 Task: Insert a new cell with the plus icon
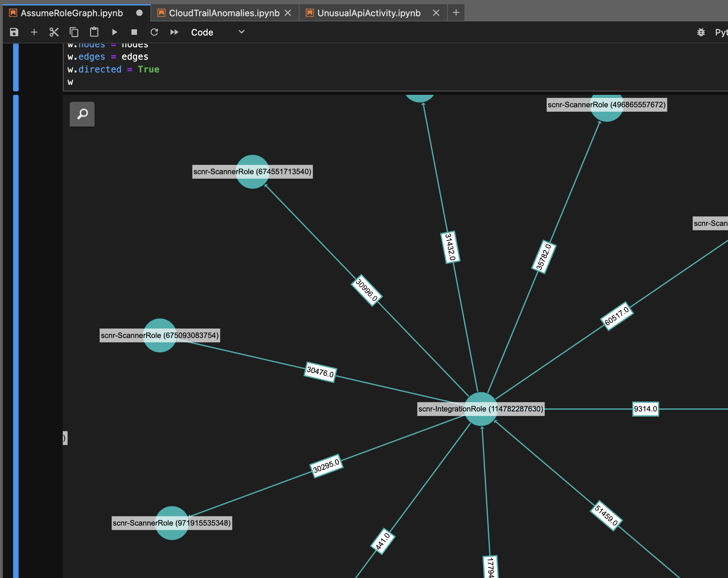tap(34, 32)
